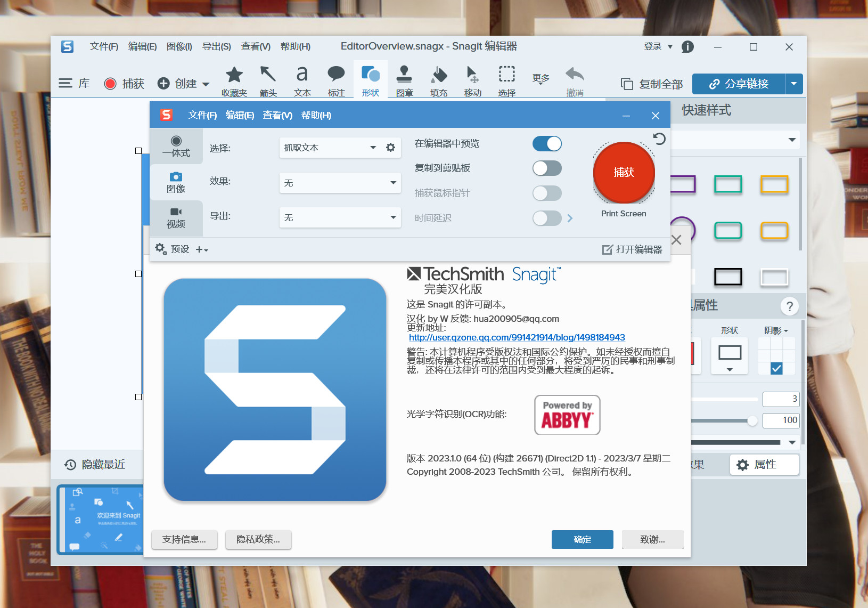The image size is (868, 608).
Task: Click the Snagit editor logo icon
Action: 67,46
